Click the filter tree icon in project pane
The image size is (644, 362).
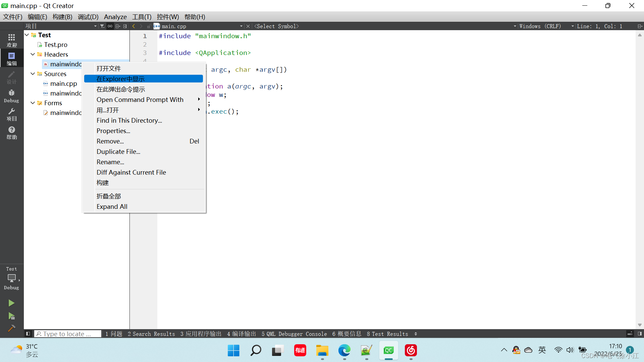(x=102, y=26)
